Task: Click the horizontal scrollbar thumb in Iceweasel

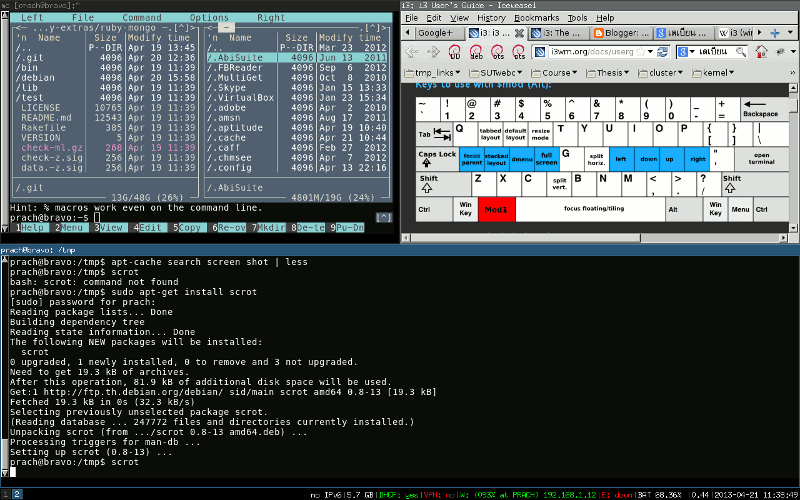Action: coord(526,238)
